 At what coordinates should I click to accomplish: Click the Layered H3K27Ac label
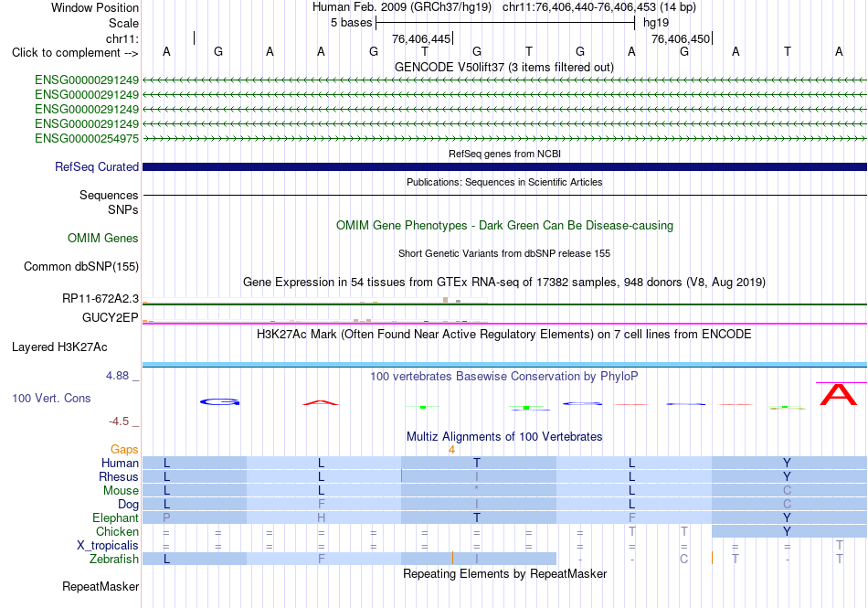click(x=59, y=347)
